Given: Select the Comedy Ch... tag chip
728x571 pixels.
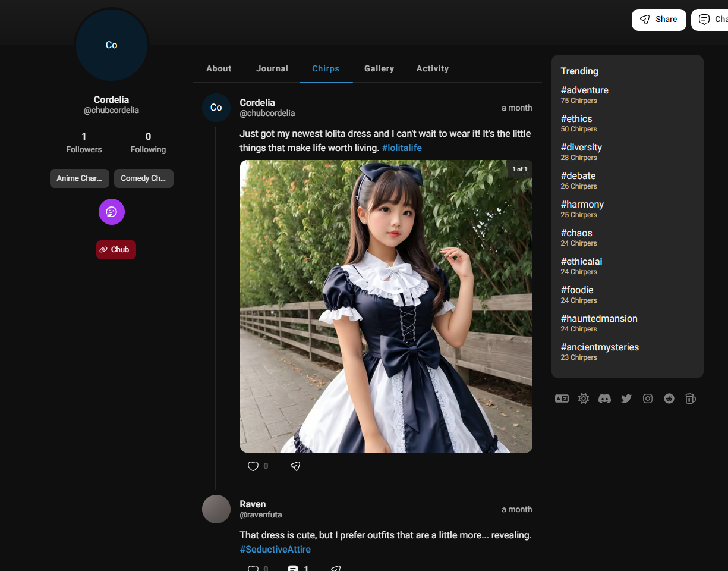Looking at the screenshot, I should point(144,178).
